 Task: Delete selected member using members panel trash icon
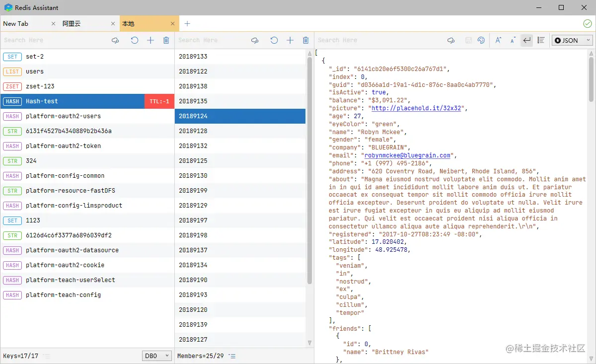(x=306, y=40)
